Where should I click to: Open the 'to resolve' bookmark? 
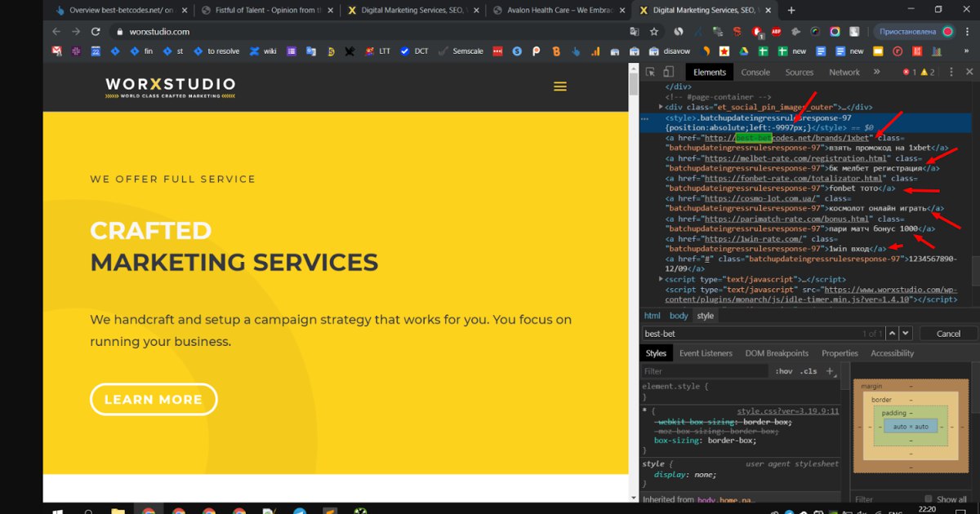point(216,51)
